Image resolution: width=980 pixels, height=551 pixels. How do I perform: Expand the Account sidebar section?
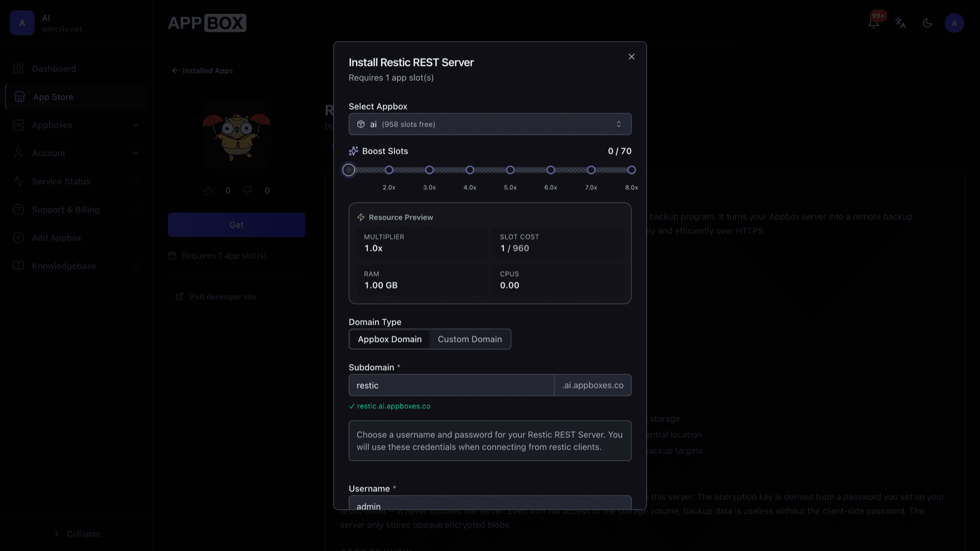(x=76, y=153)
